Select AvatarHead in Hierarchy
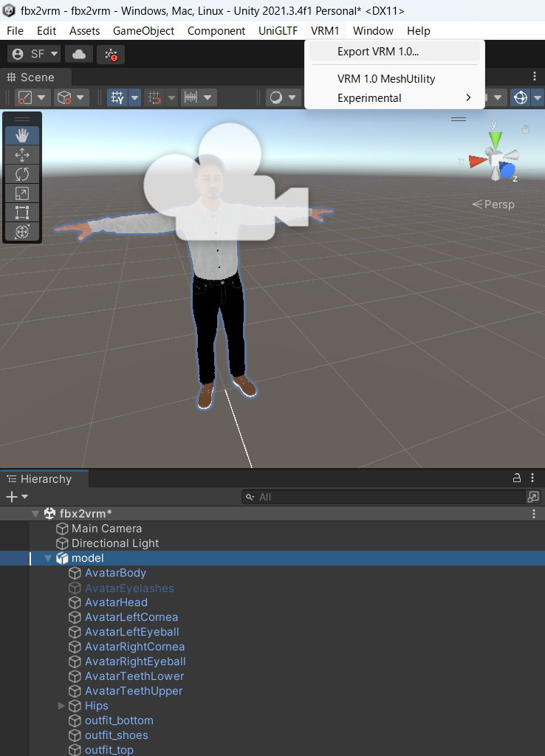 click(116, 602)
